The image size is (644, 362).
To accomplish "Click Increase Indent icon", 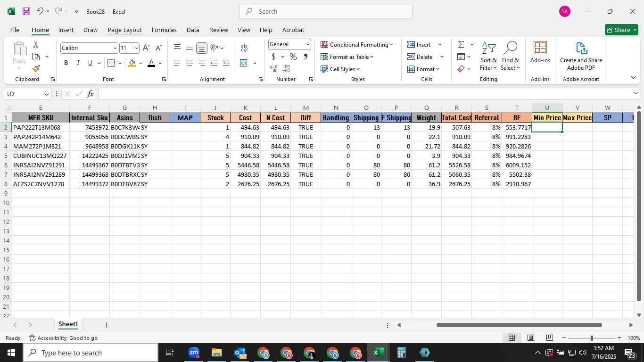I will click(226, 63).
